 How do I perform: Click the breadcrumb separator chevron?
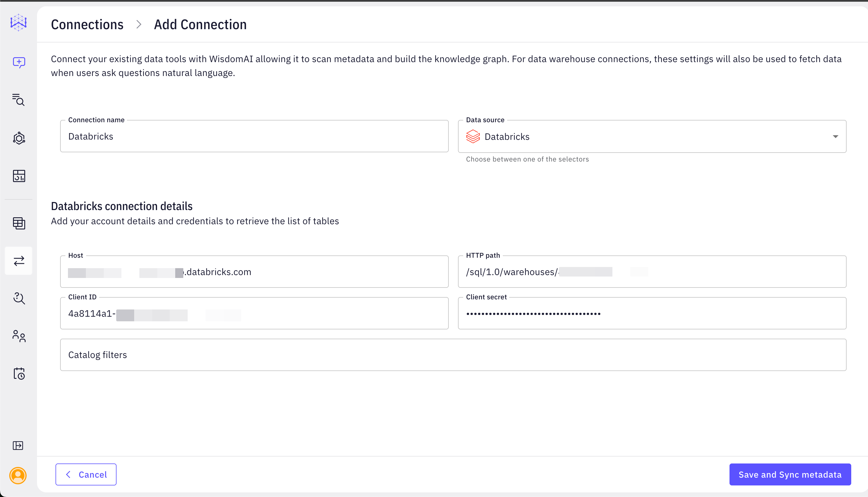138,25
